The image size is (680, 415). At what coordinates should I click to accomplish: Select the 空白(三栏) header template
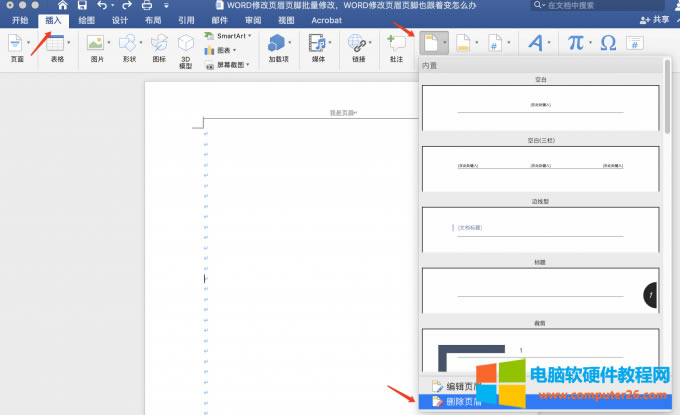(540, 168)
